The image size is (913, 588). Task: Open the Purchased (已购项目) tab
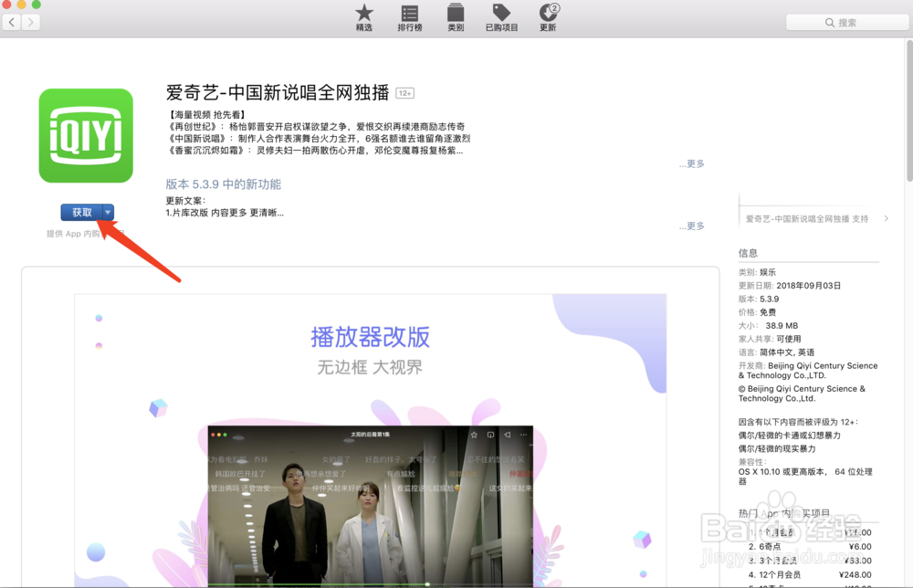pyautogui.click(x=501, y=17)
